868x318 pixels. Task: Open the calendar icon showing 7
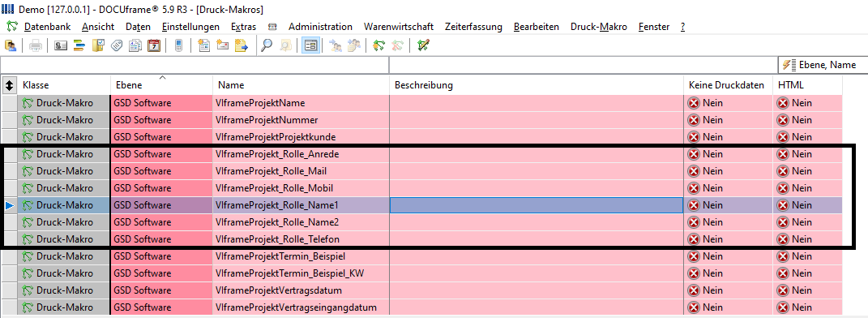click(154, 46)
